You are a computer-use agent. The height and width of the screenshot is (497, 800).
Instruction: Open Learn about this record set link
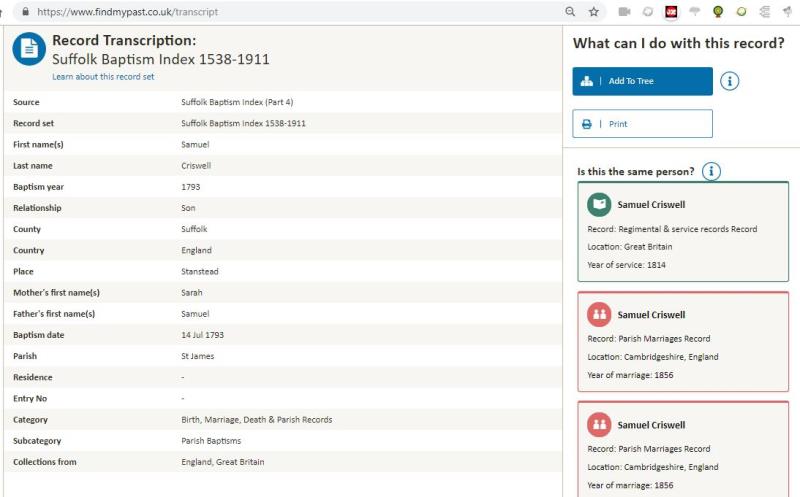(103, 77)
